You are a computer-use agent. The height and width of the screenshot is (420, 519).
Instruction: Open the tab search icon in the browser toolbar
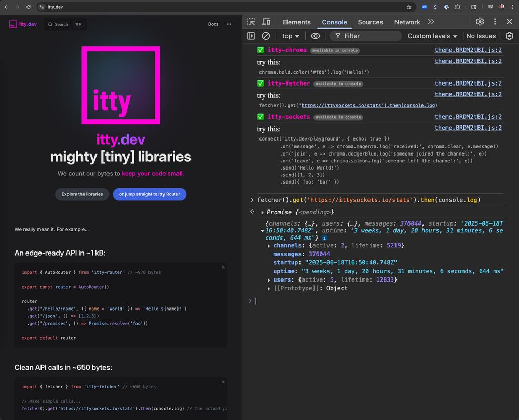474,7
